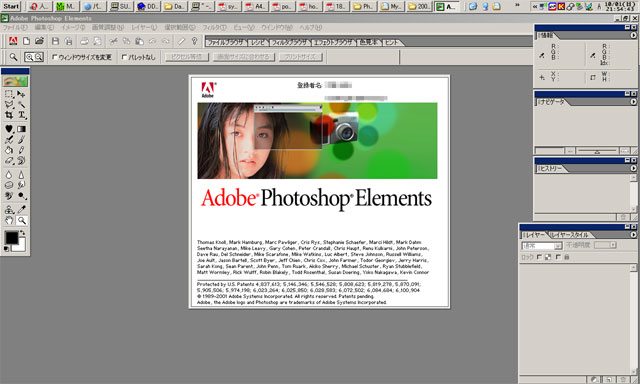The height and width of the screenshot is (384, 640).
Task: Toggle the パレットなし checkbox
Action: pos(124,58)
